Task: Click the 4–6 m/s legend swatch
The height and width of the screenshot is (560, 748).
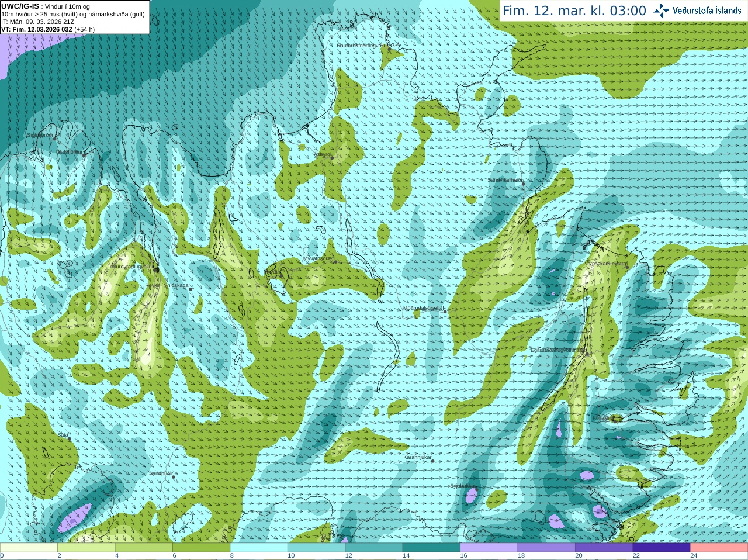Action: [144, 548]
